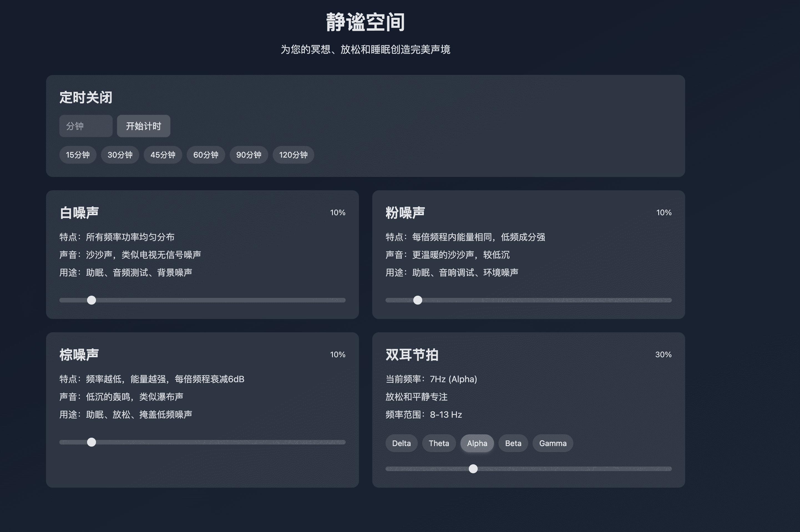Set timer to 60分钟 preset
The height and width of the screenshot is (532, 800).
coord(206,155)
